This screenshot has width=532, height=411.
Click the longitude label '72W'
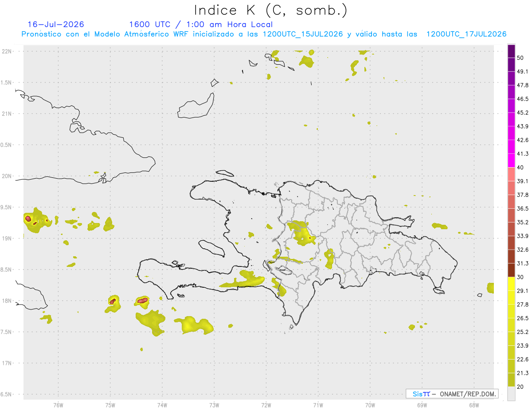pyautogui.click(x=266, y=405)
